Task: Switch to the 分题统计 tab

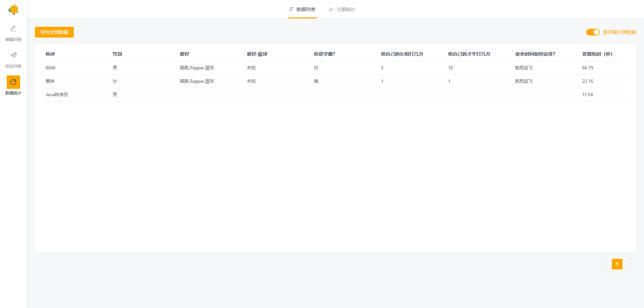Action: tap(345, 9)
